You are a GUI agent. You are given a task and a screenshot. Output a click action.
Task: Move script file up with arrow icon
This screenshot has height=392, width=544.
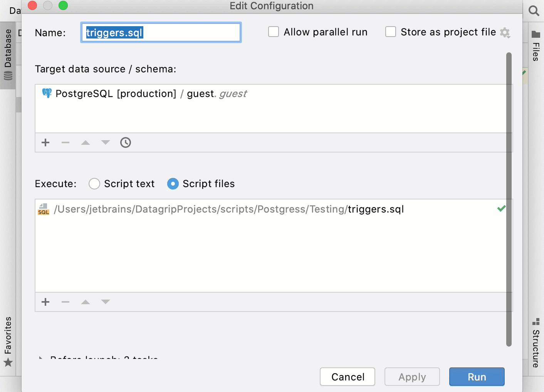[85, 302]
